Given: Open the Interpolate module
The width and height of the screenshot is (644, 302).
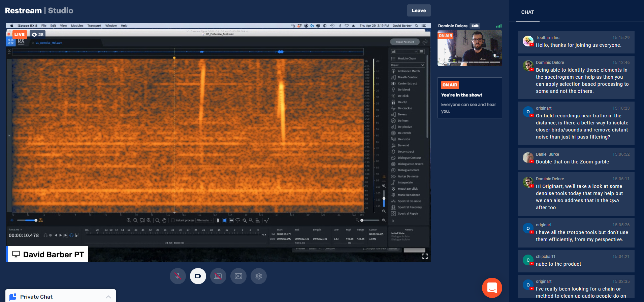Looking at the screenshot, I should point(402,183).
